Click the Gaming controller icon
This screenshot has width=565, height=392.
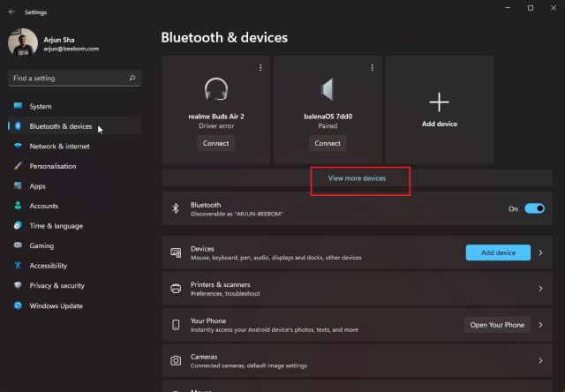tap(18, 245)
